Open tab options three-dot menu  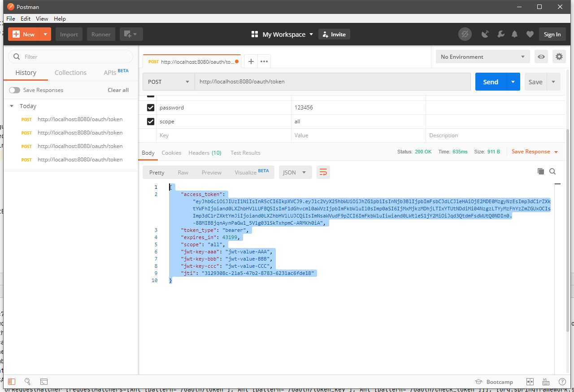[x=264, y=61]
